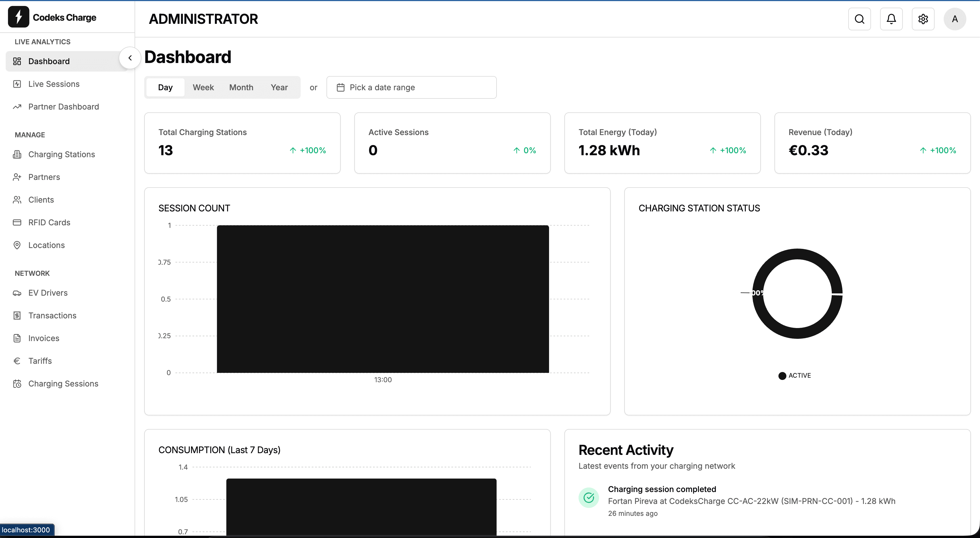This screenshot has height=538, width=980.
Task: Select the Transactions sidebar icon
Action: pyautogui.click(x=18, y=316)
